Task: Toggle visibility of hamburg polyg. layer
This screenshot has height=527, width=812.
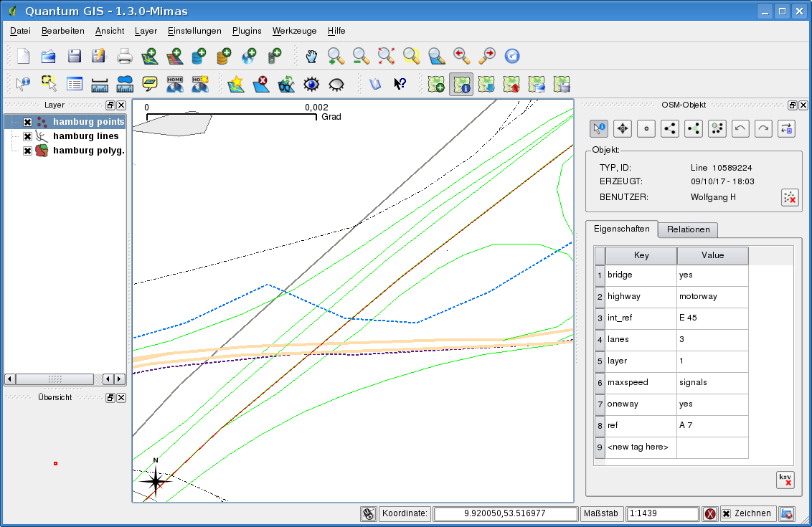Action: click(27, 151)
